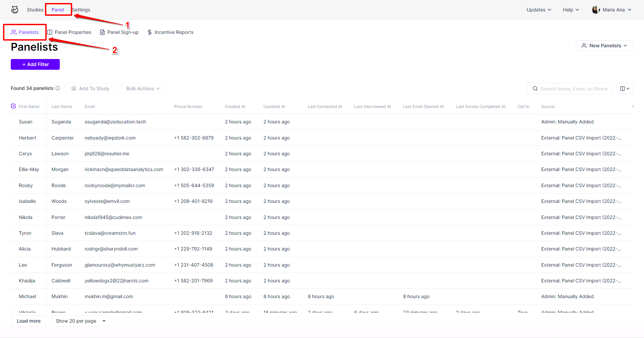
Task: Open the Settings menu
Action: pos(81,10)
